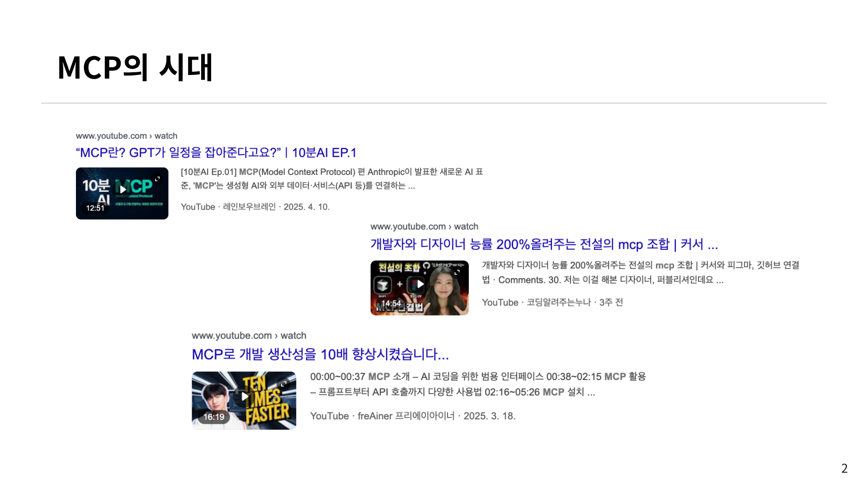
Task: Click expand icon on 10분AI thumbnail
Action: click(157, 179)
